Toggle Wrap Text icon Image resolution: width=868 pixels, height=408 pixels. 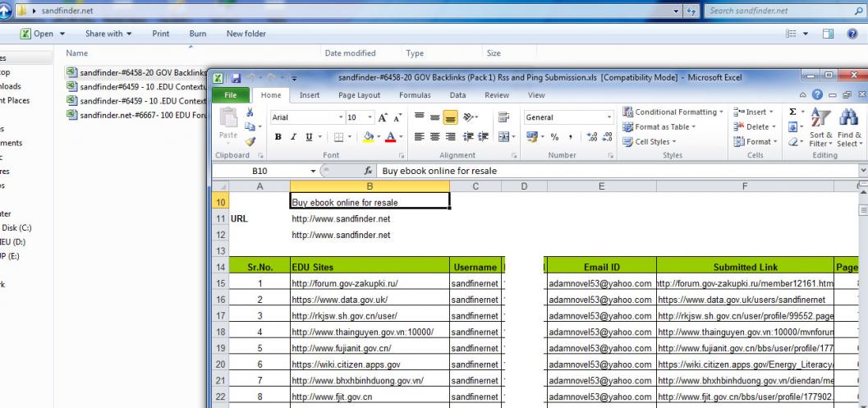(503, 117)
